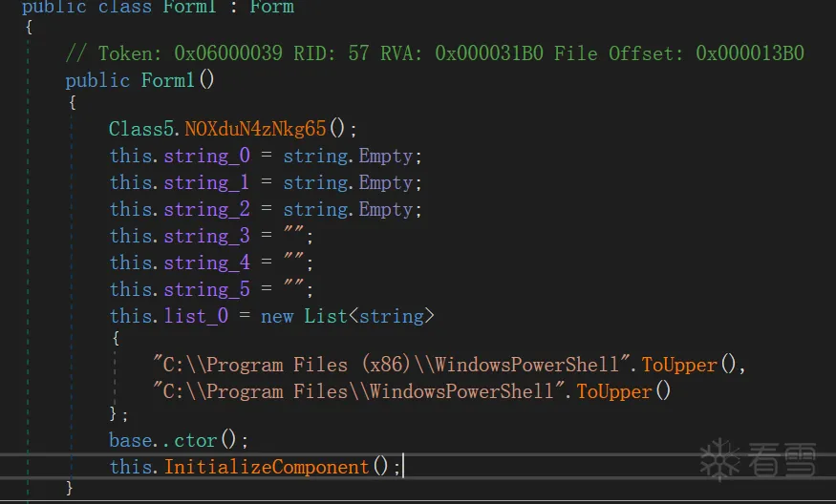The height and width of the screenshot is (504, 836).
Task: Select the string_1 field name
Action: click(206, 182)
